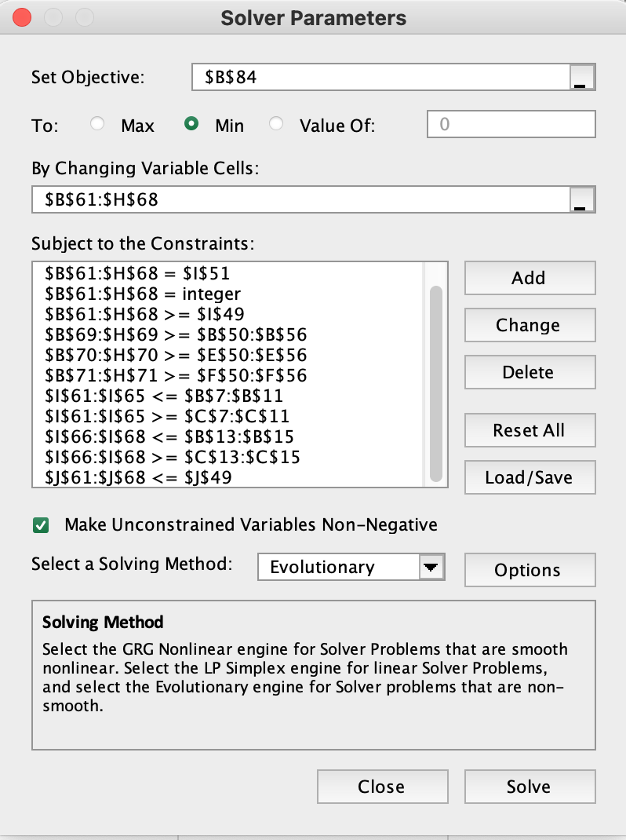The image size is (626, 840).
Task: Select constraint $I$61:$I$65 <= $B$7:$B$11
Action: pyautogui.click(x=164, y=396)
